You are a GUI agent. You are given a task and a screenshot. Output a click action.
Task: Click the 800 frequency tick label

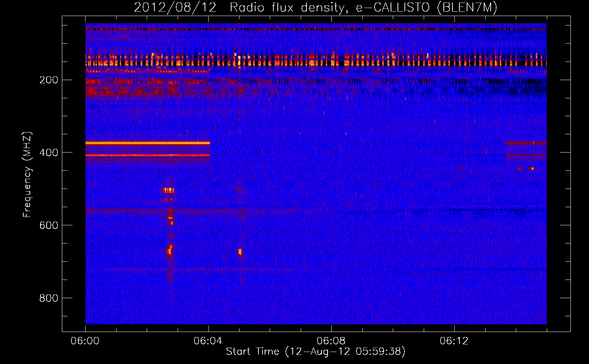tap(49, 298)
